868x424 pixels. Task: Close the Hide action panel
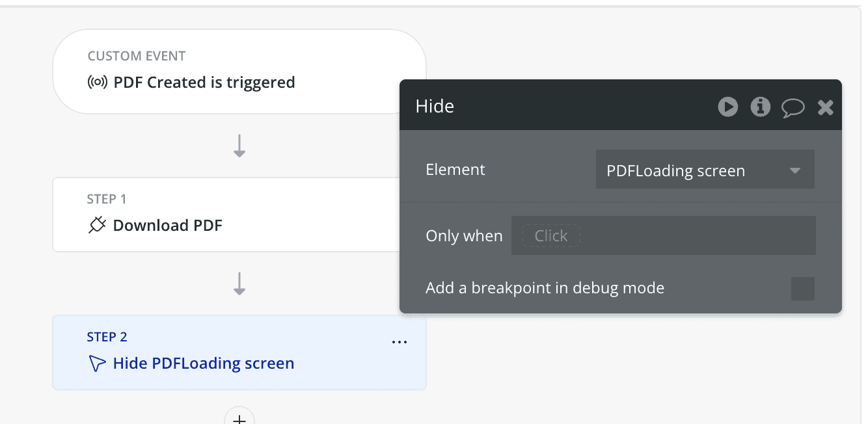[825, 107]
